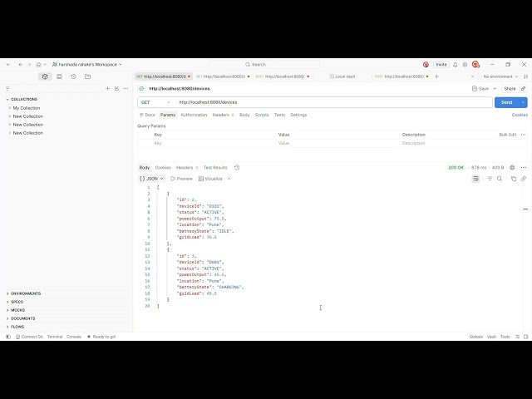
Task: Open the notifications bell icon
Action: point(456,65)
